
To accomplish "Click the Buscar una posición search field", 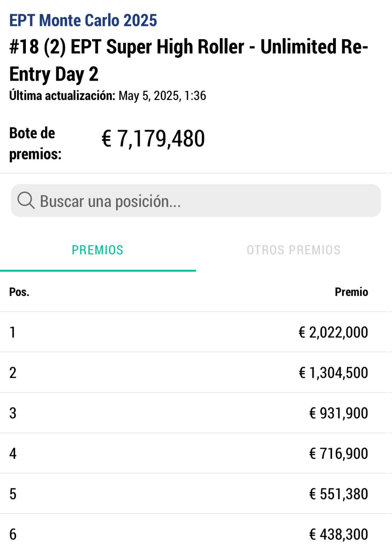I will pyautogui.click(x=203, y=201).
